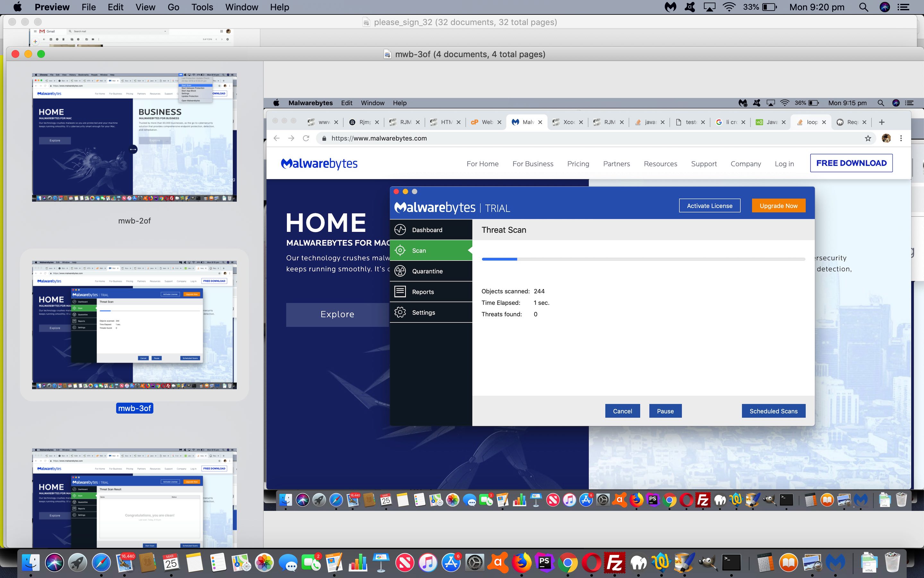Open the Go menu
The height and width of the screenshot is (578, 924).
(x=173, y=7)
